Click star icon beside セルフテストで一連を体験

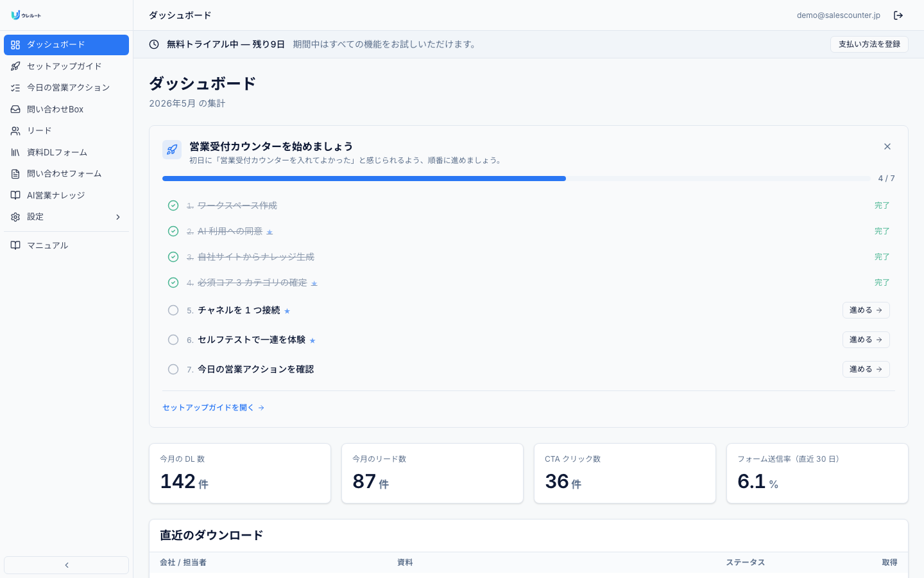coord(312,340)
